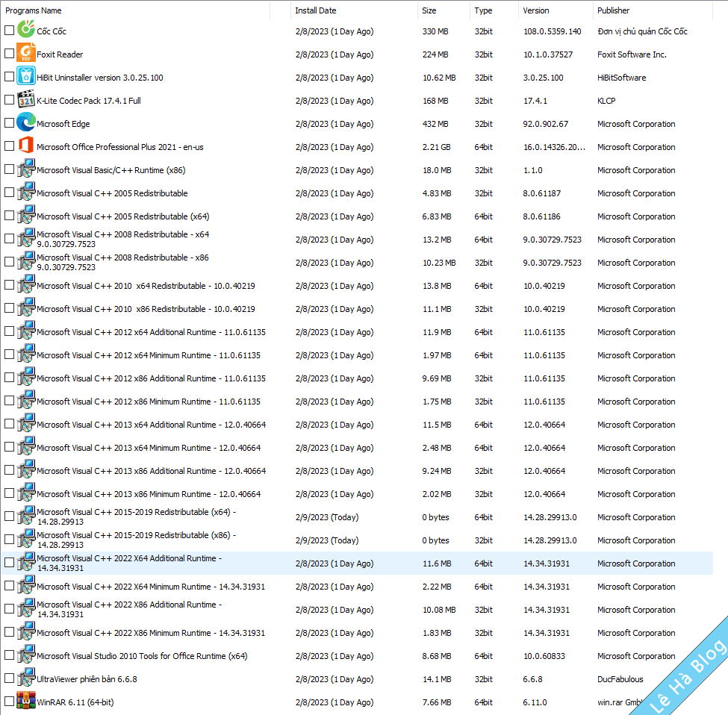Click the HiBit Uninstaller program icon
The image size is (728, 715).
(x=25, y=77)
